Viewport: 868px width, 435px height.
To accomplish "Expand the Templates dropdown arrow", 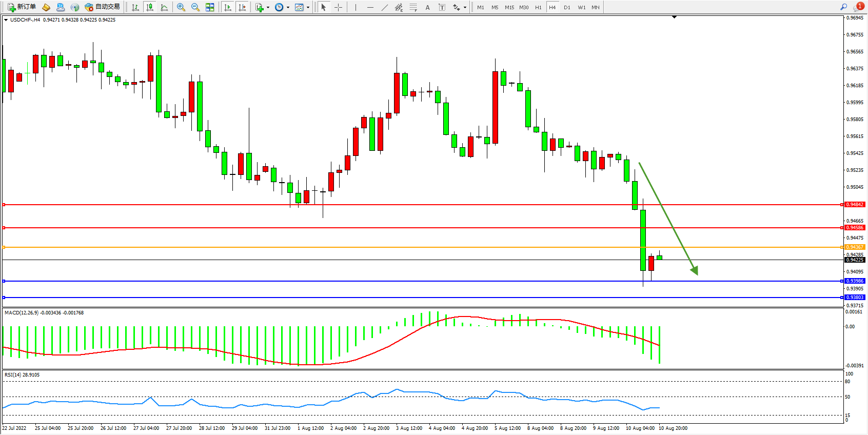I will [308, 7].
